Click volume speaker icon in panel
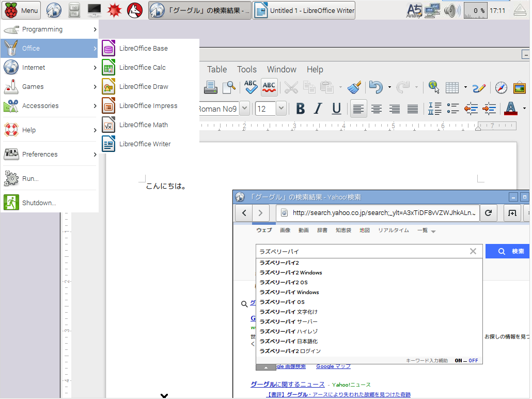The image size is (532, 399). pyautogui.click(x=452, y=10)
